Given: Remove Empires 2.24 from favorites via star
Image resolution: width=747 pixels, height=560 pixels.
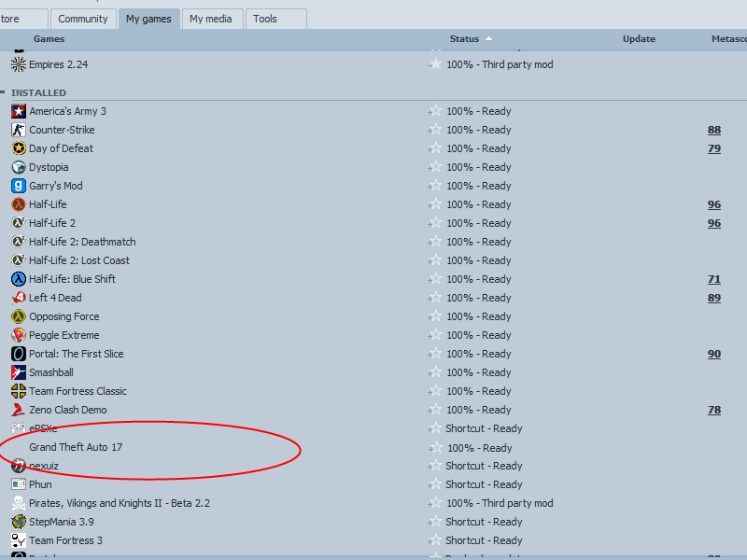Looking at the screenshot, I should [x=434, y=64].
